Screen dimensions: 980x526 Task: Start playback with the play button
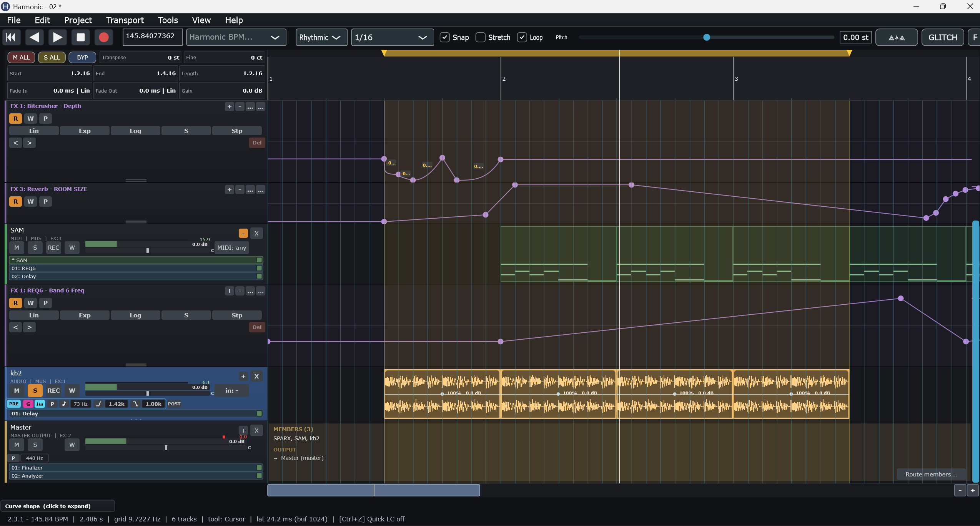(x=57, y=37)
